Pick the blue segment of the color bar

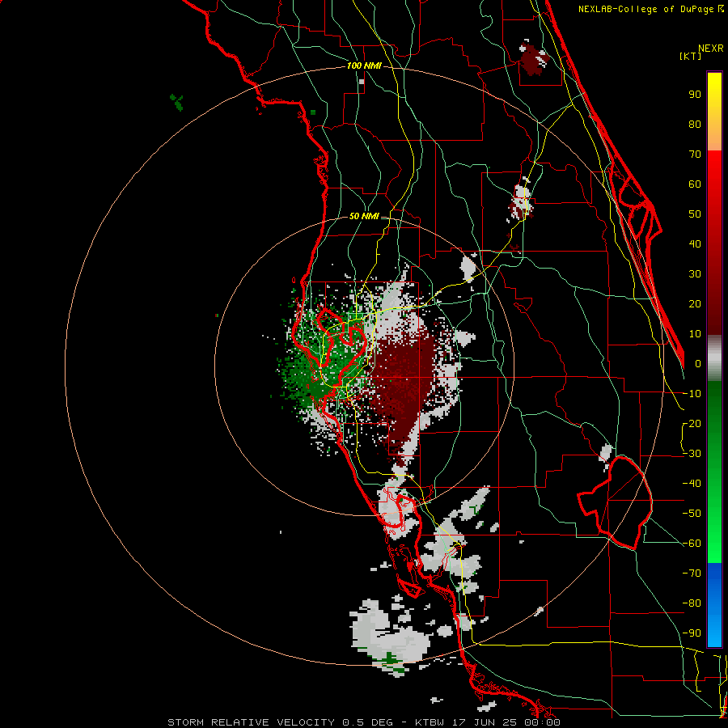[x=714, y=604]
